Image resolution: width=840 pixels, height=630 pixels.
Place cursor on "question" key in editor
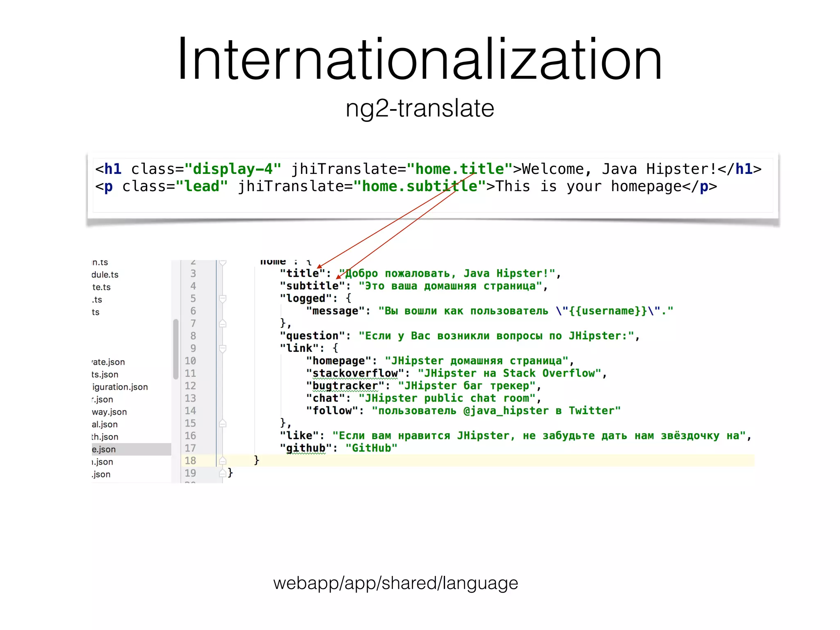pos(312,336)
